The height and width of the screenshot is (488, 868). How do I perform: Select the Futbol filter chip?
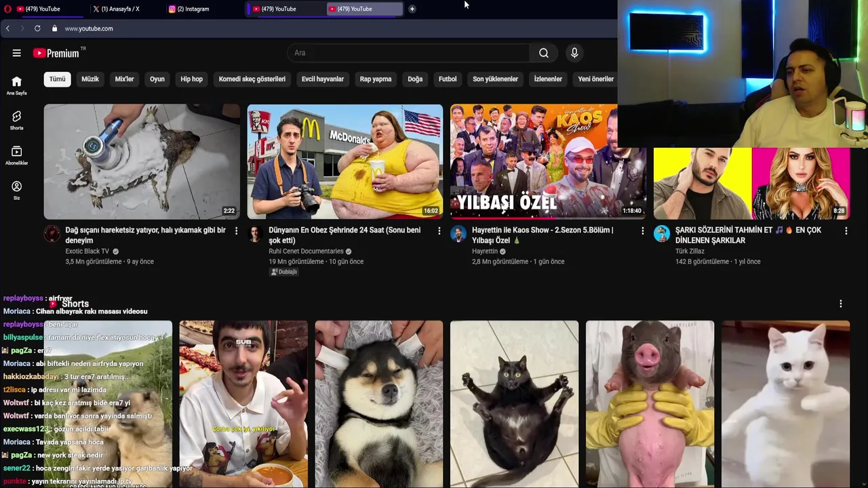[448, 79]
